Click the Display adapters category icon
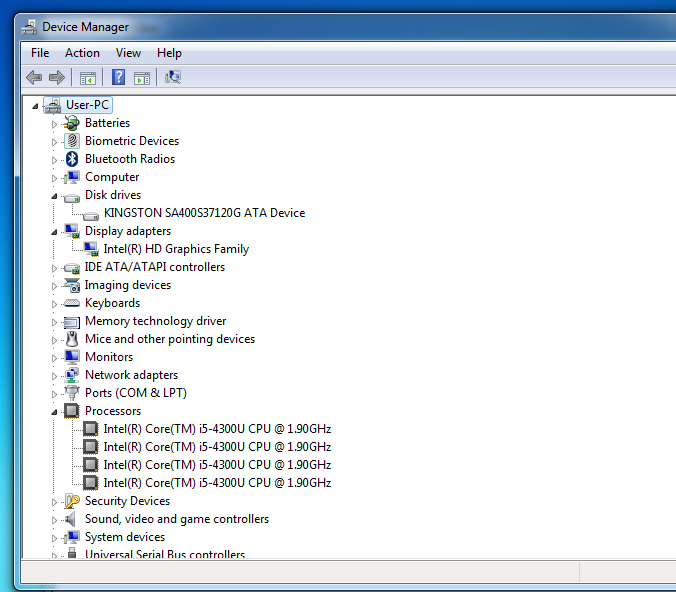Image resolution: width=676 pixels, height=592 pixels. click(x=72, y=231)
